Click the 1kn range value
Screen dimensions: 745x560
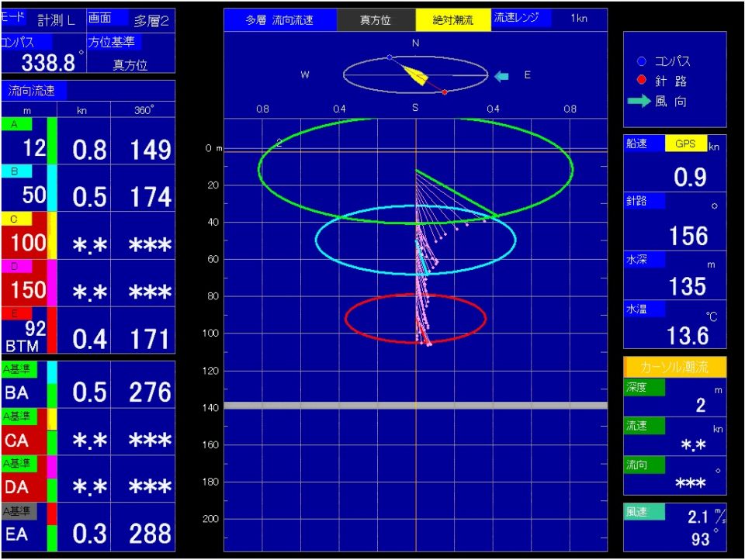579,18
